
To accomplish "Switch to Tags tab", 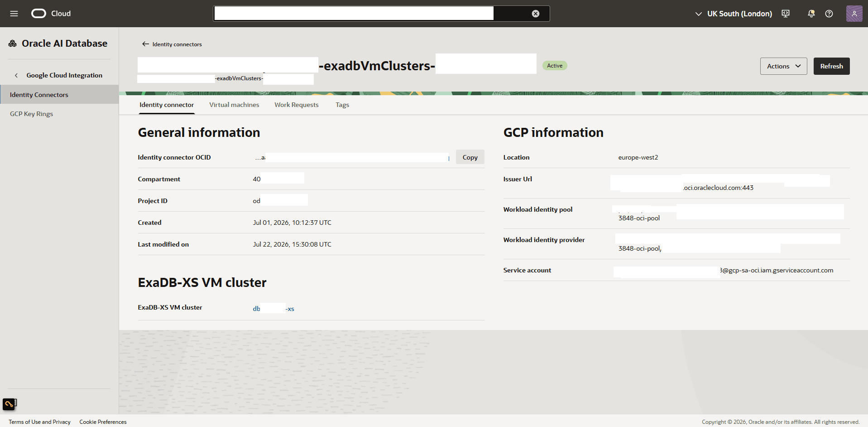I will click(x=342, y=105).
